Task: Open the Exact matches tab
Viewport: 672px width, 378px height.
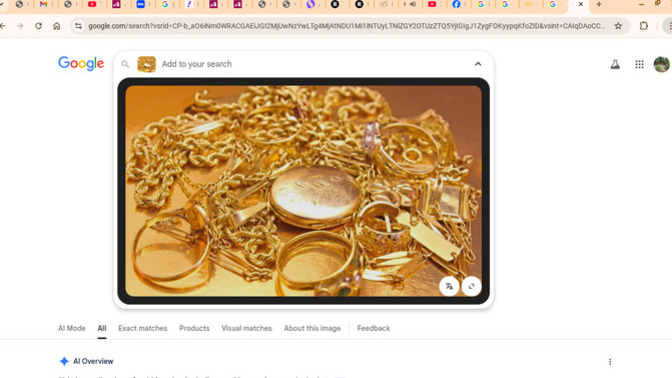Action: point(143,328)
